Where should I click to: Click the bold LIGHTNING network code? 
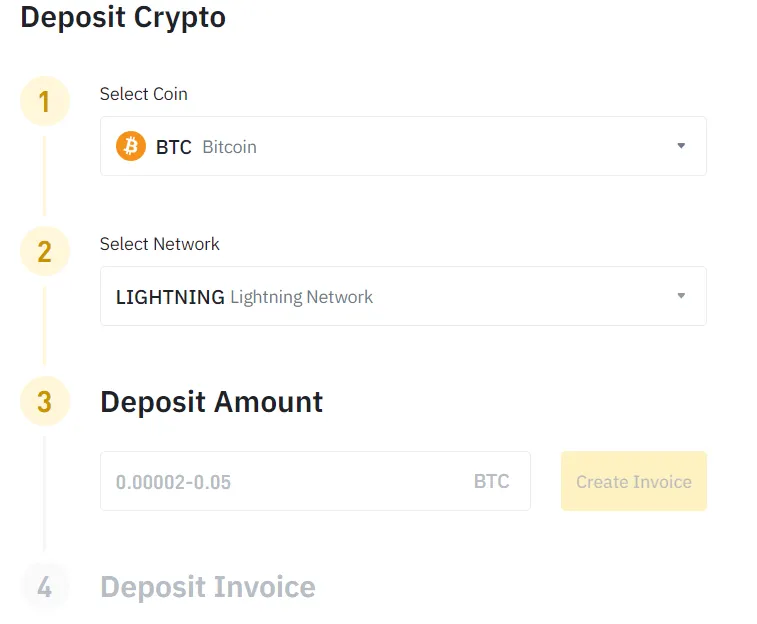coord(170,297)
